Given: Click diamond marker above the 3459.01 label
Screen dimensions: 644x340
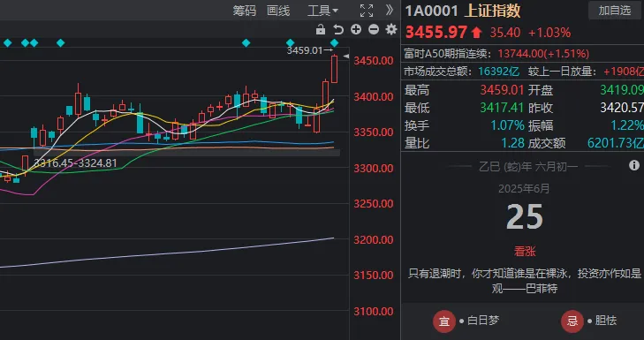Looking at the screenshot, I should click(334, 42).
